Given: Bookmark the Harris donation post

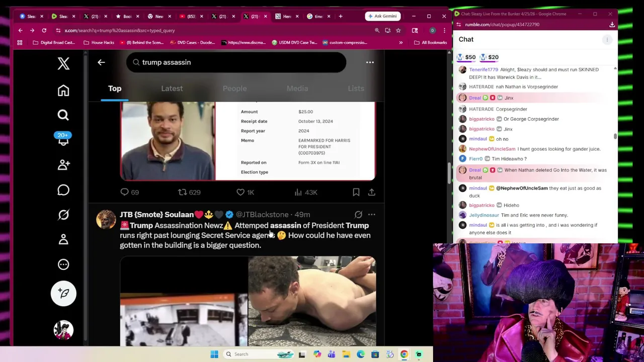Looking at the screenshot, I should pyautogui.click(x=356, y=192).
